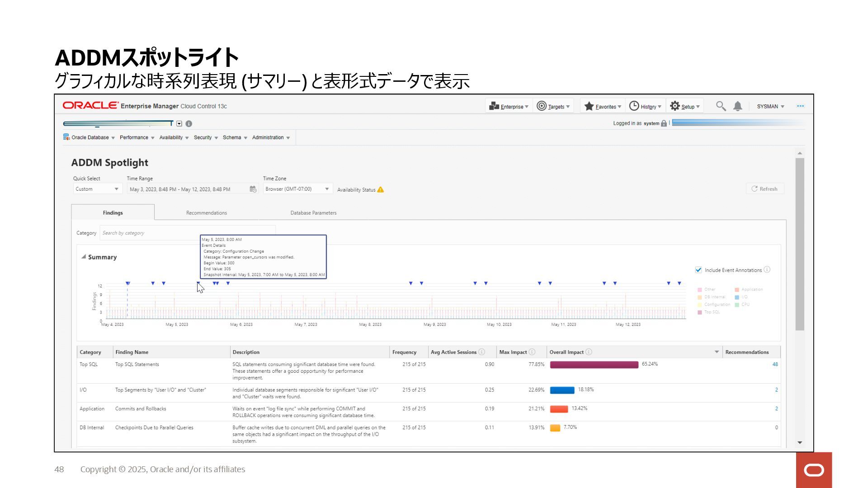
Task: Click the Application legend swatch
Action: click(737, 290)
